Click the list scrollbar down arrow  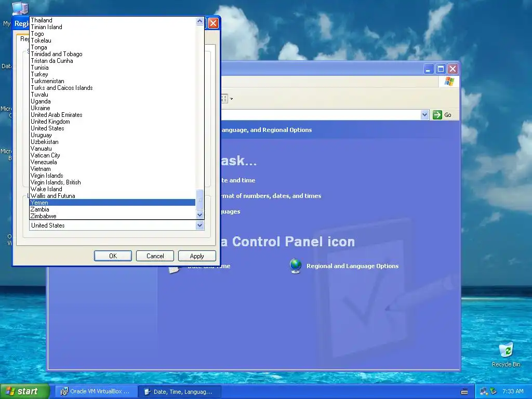(x=200, y=215)
